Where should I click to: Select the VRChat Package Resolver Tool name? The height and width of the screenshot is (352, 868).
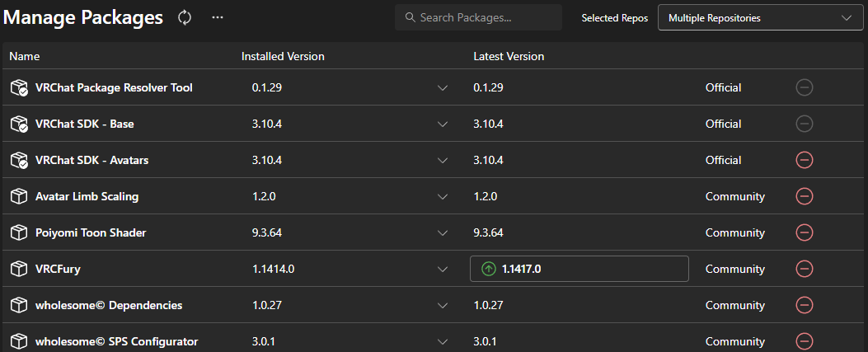[114, 87]
